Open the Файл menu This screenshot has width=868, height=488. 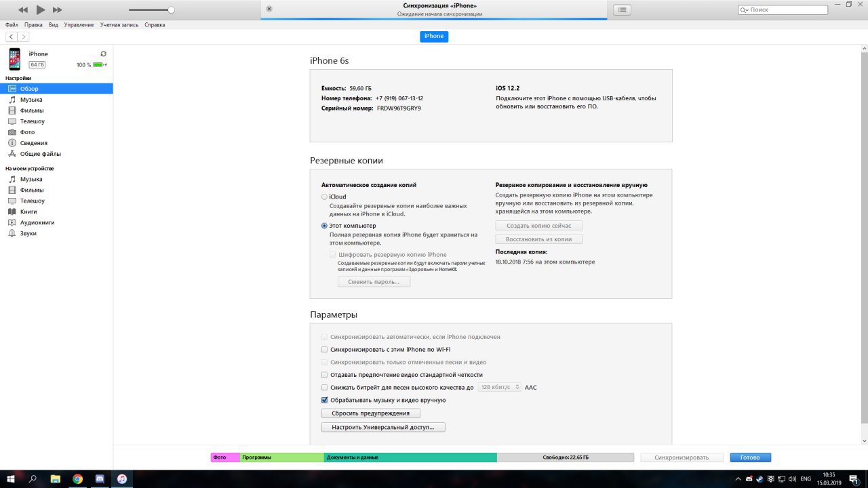coord(12,25)
